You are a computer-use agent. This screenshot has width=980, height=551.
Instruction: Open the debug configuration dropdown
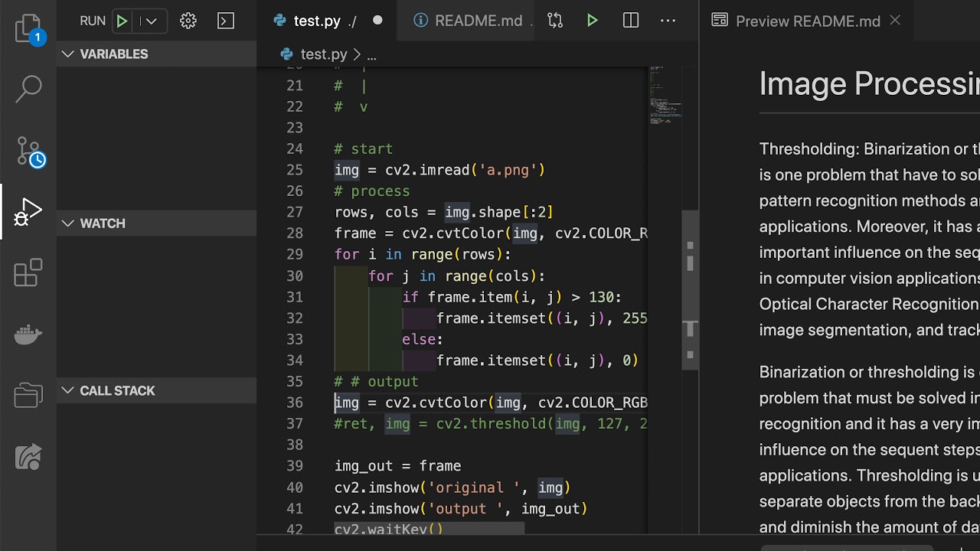click(x=151, y=21)
